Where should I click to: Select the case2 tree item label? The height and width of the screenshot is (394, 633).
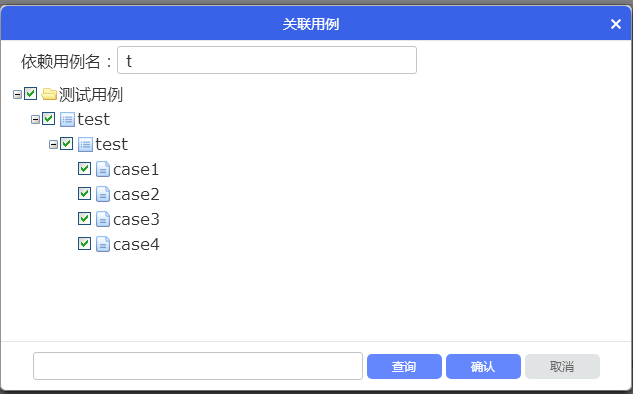(x=136, y=195)
